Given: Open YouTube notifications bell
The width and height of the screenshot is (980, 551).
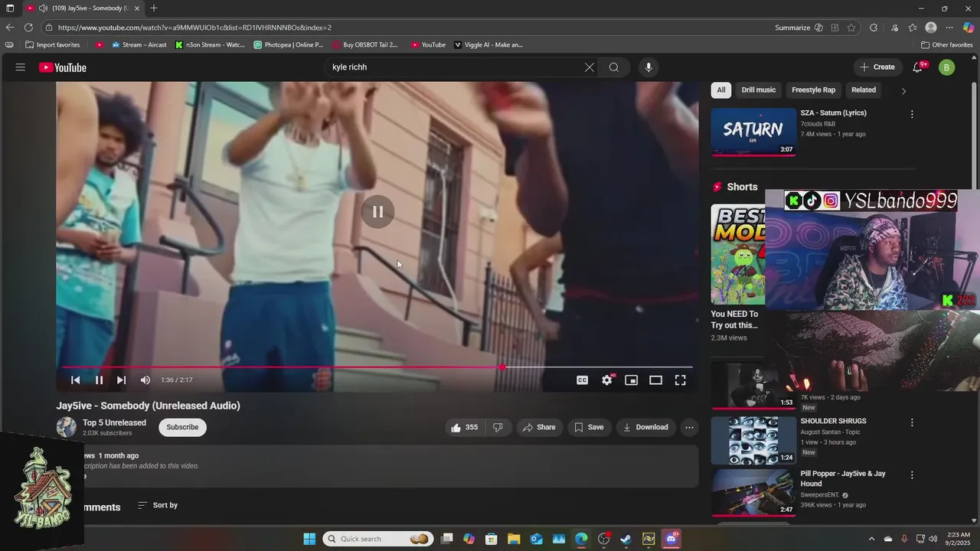Looking at the screenshot, I should 918,67.
